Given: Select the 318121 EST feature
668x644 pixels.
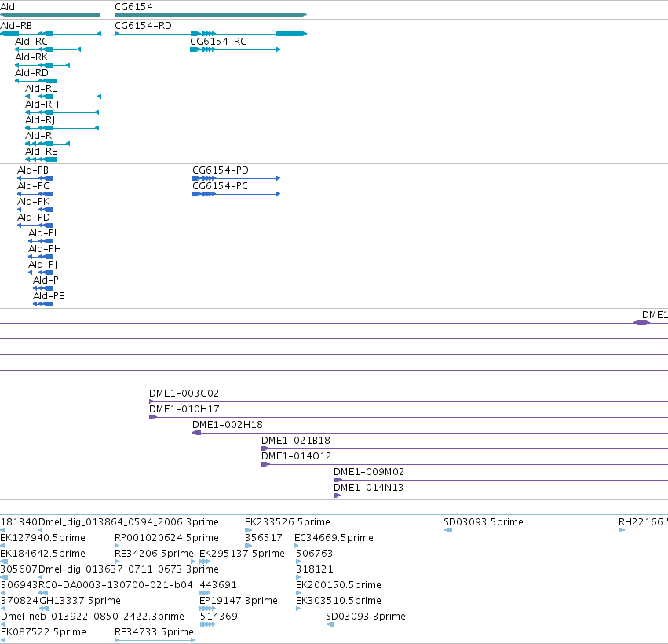Looking at the screenshot, I should coord(298,577).
